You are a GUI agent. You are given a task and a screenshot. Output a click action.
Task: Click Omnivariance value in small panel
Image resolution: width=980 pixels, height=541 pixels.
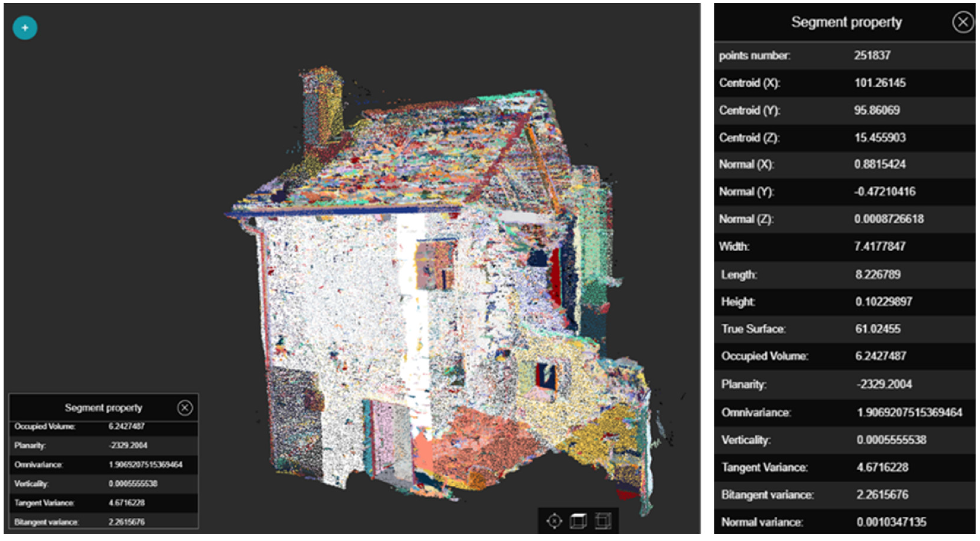coord(145,464)
